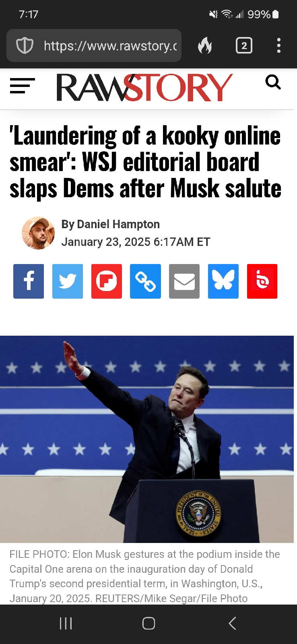Tap Daniel Hampton's author avatar
Screen dimensions: 297x644
tap(38, 233)
